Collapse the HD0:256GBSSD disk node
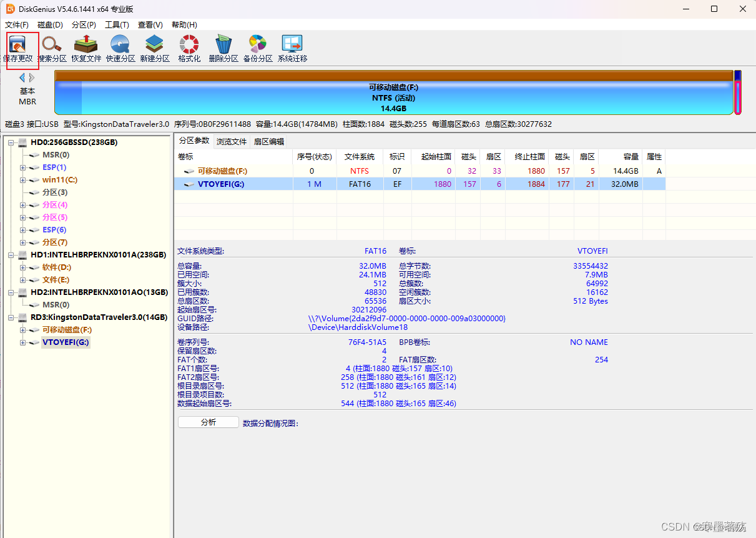This screenshot has height=538, width=756. point(11,142)
